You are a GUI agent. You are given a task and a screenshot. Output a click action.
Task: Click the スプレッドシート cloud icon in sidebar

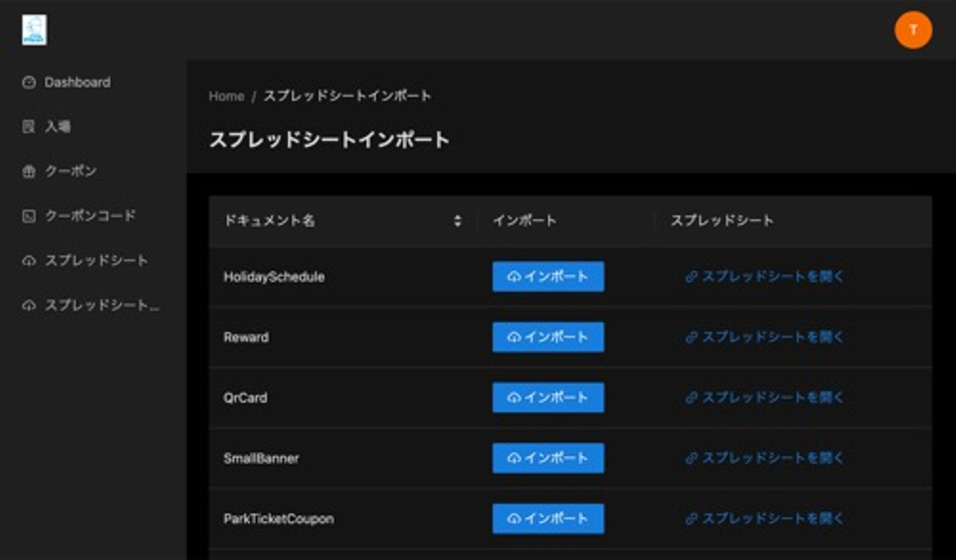point(29,261)
